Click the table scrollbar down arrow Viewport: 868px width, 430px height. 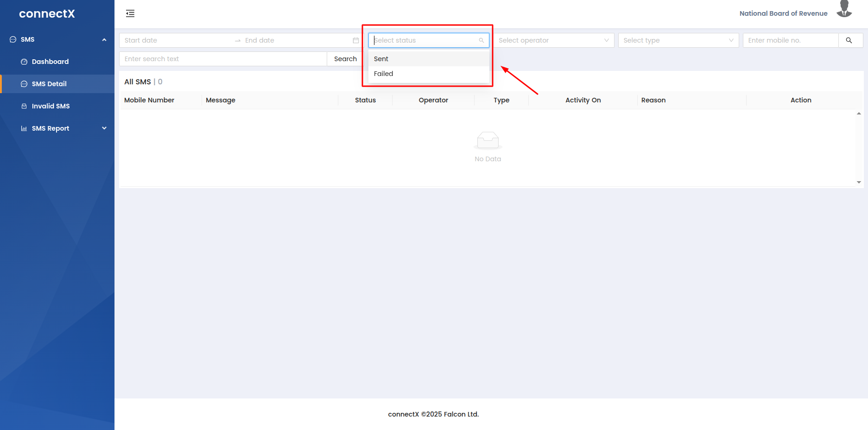point(859,183)
